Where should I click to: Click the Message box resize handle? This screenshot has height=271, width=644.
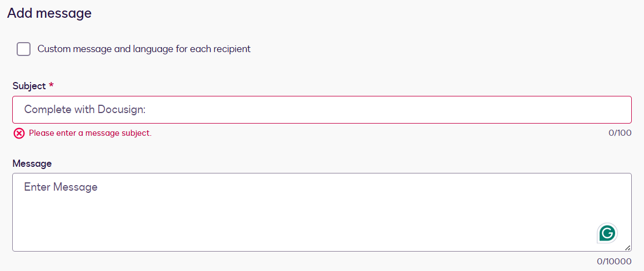(627, 248)
